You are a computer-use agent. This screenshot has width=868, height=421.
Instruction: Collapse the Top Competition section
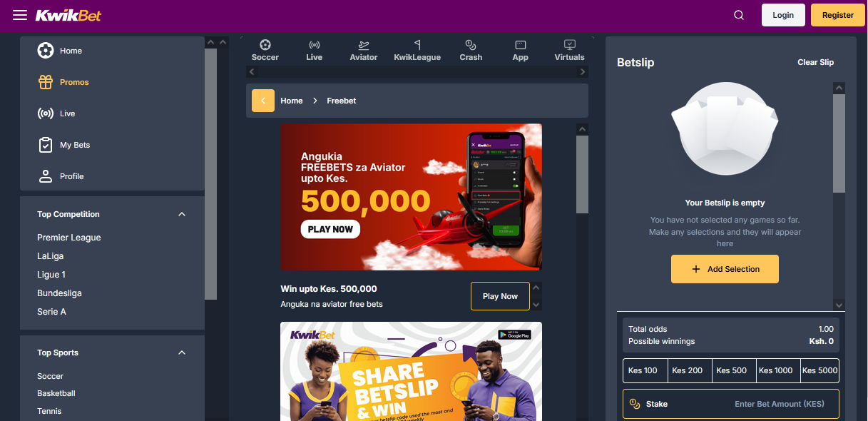coord(182,214)
